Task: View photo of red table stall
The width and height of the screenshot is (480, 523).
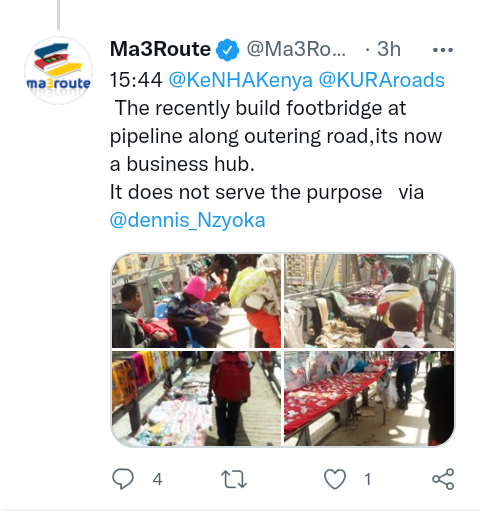Action: tap(369, 399)
